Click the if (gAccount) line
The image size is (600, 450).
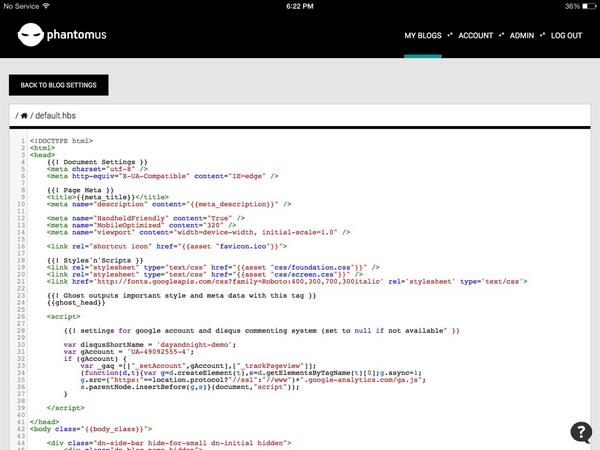point(95,359)
